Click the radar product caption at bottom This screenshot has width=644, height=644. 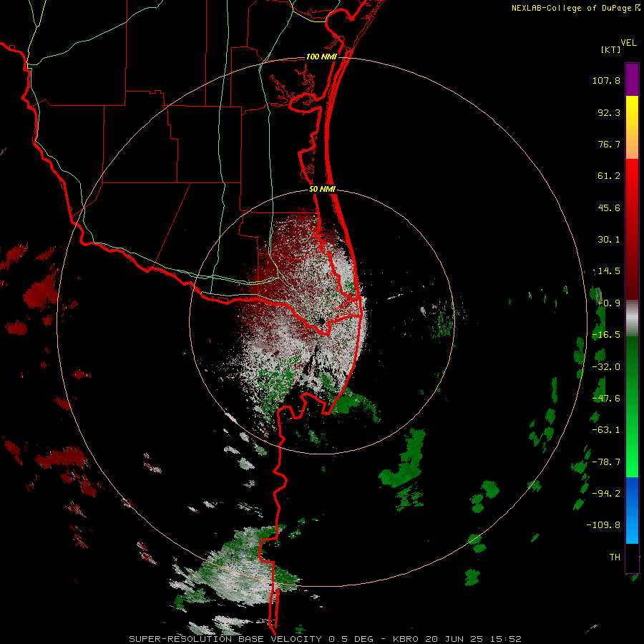[326, 639]
